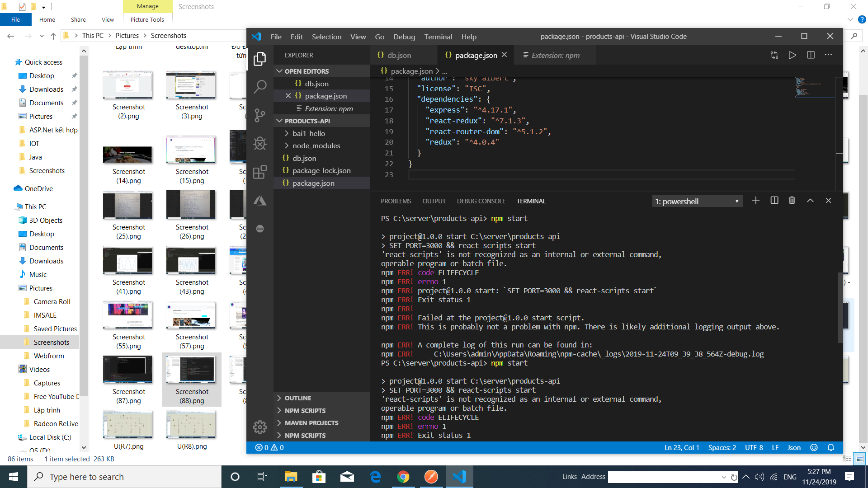Click the taskbar Address input field
The height and width of the screenshot is (488, 868).
click(664, 477)
